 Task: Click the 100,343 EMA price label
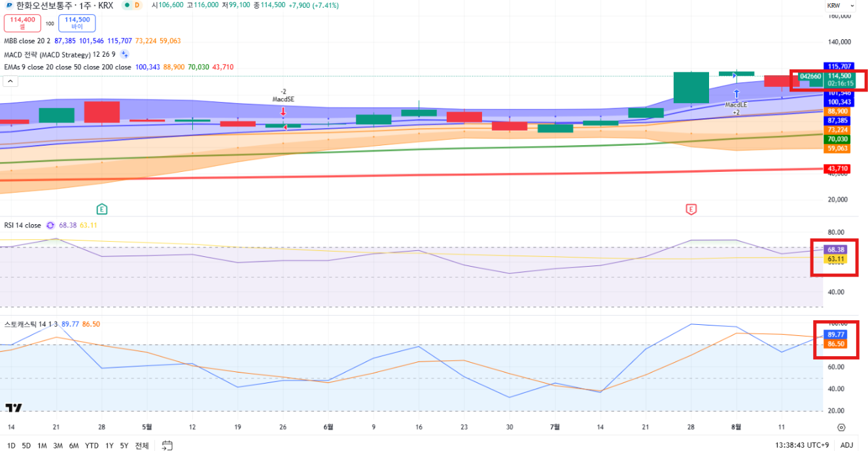pos(839,102)
